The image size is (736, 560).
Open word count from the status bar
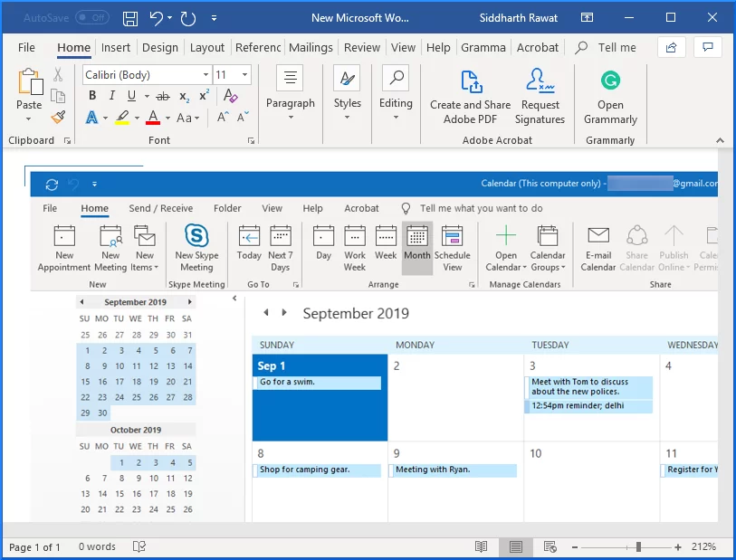click(96, 546)
